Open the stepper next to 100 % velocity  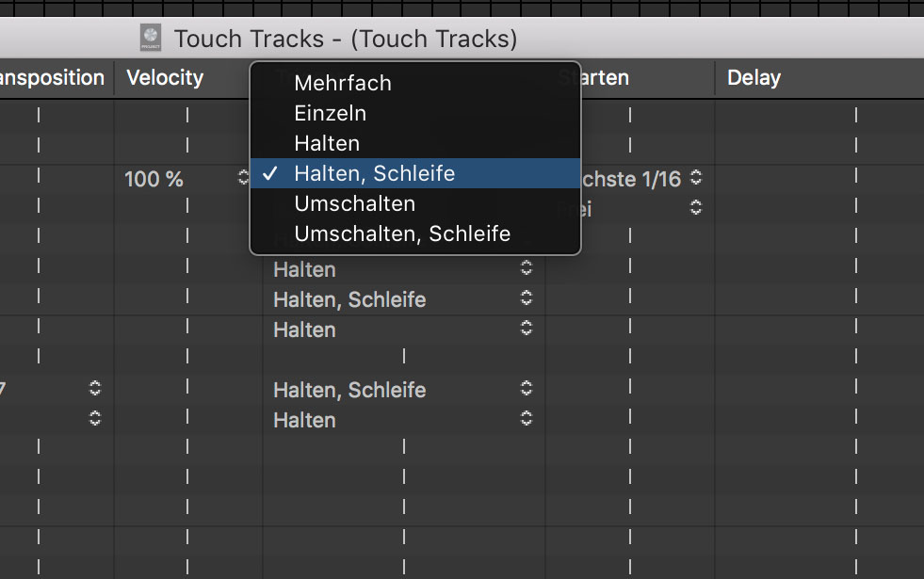pyautogui.click(x=243, y=177)
